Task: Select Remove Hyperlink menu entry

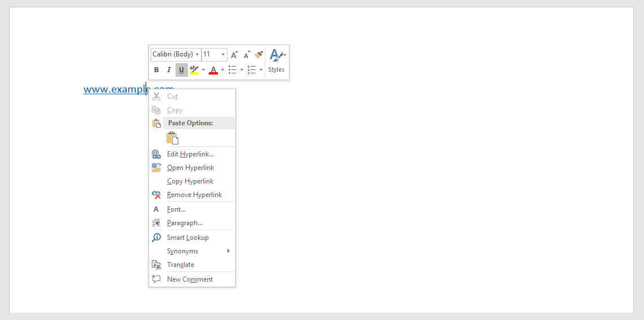Action: (194, 195)
